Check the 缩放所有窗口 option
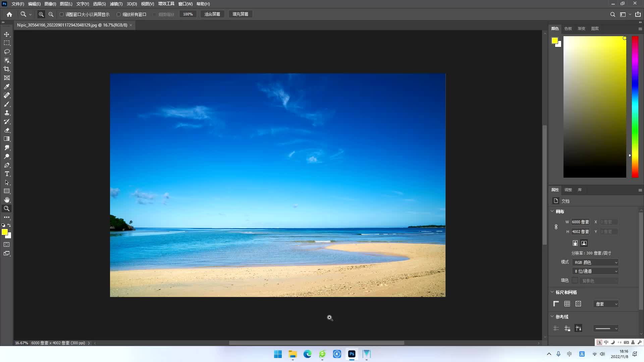 click(x=119, y=14)
